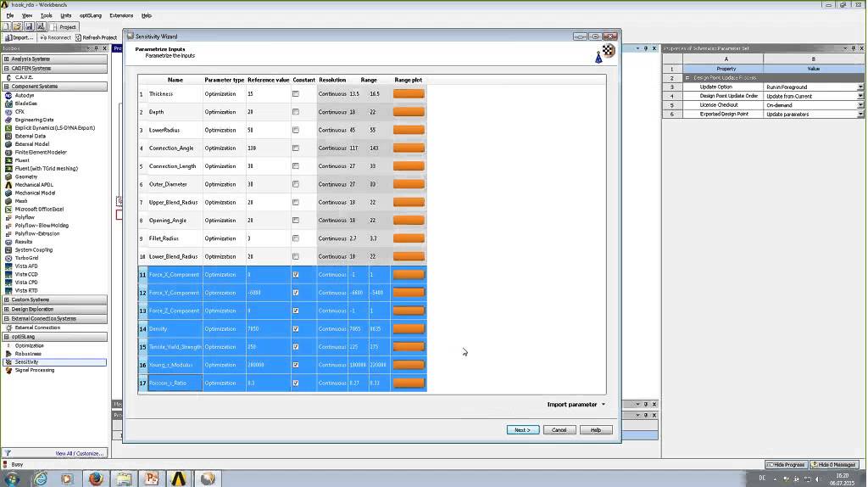
Task: Click Next button in Sensitivity Wizard
Action: click(522, 430)
